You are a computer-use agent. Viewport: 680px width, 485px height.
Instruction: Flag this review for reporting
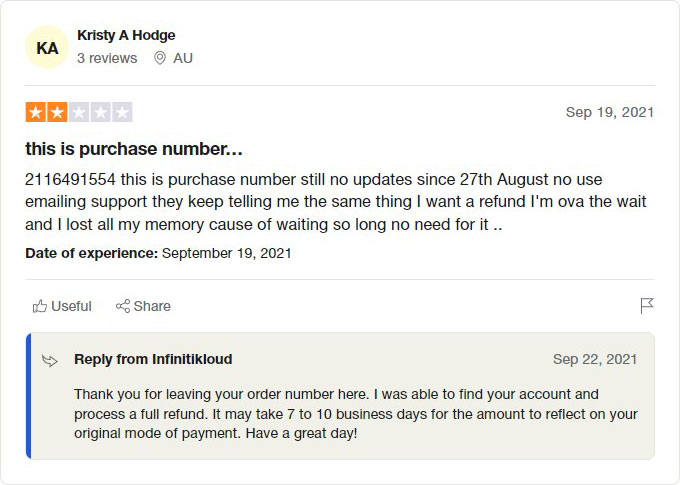(x=646, y=306)
